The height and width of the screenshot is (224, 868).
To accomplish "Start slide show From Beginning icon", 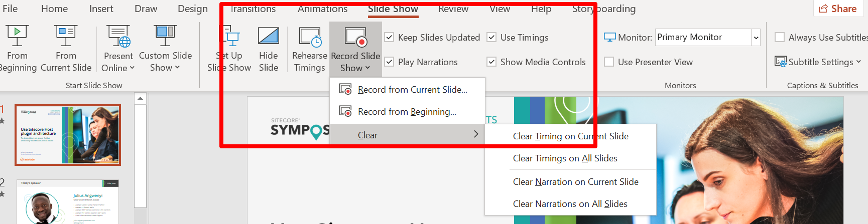I will point(17,36).
